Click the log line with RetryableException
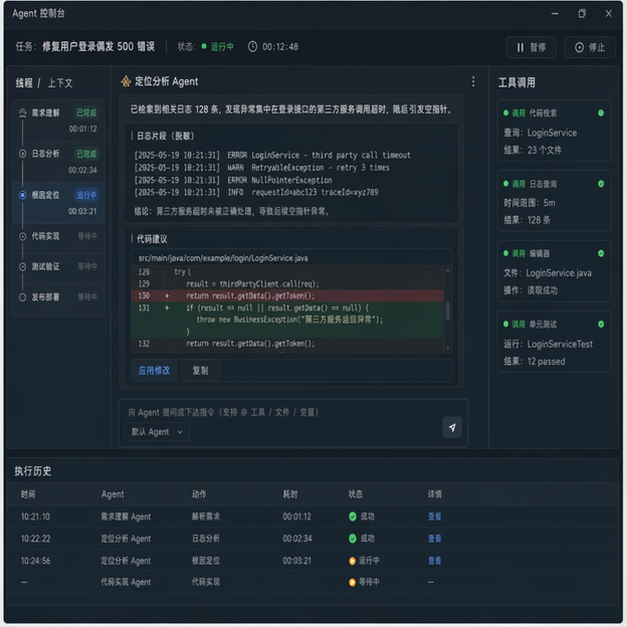Screen dimensions: 627x627 262,168
